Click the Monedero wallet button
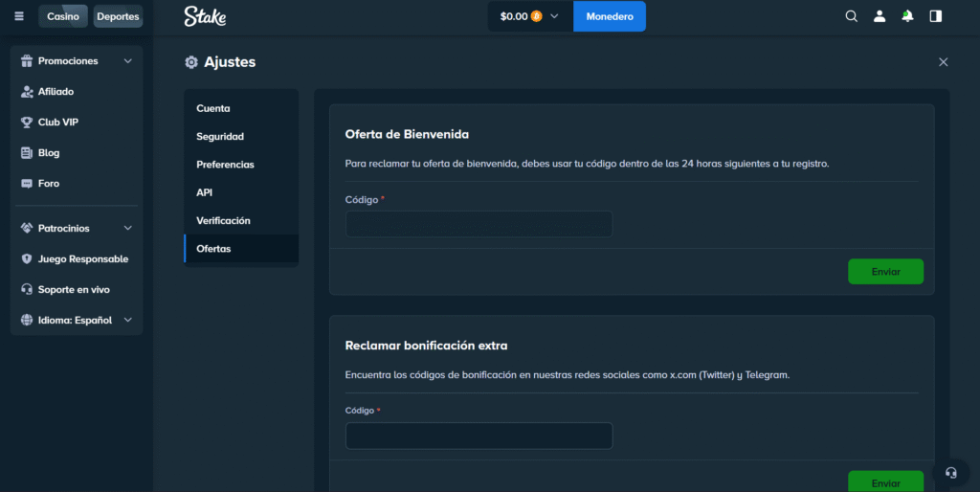 (x=610, y=16)
